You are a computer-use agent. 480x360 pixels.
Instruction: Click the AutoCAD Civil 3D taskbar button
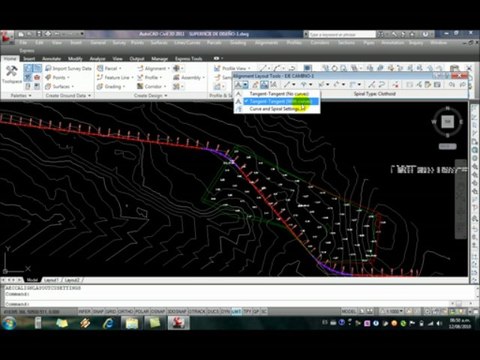[x=178, y=323]
